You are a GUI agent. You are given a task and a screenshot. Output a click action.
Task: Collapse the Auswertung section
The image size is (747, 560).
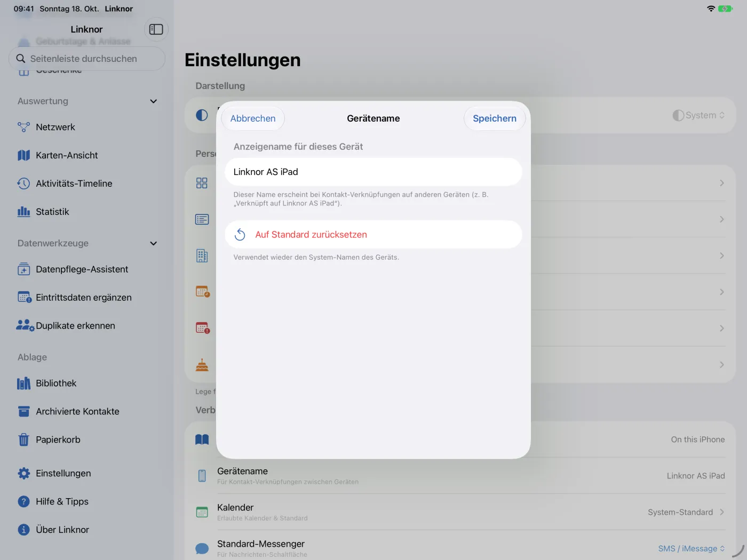click(154, 101)
